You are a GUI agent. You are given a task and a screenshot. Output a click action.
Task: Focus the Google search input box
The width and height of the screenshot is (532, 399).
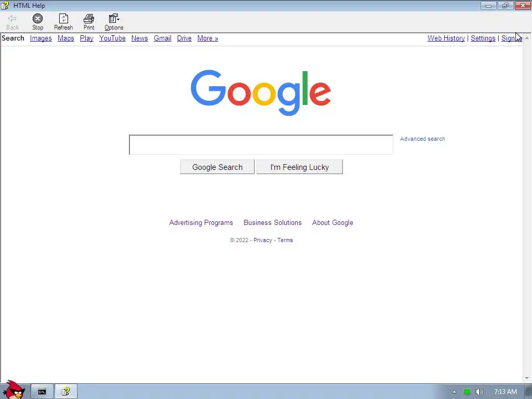pos(261,145)
